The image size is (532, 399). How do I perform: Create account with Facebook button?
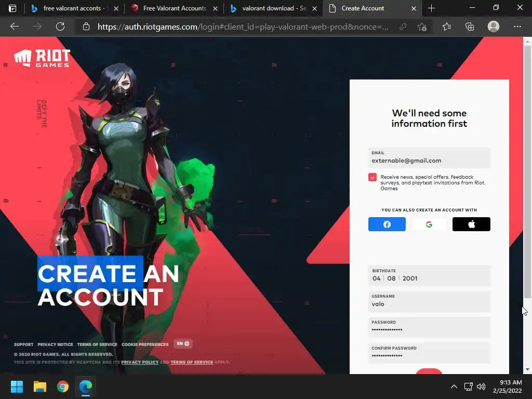(387, 224)
